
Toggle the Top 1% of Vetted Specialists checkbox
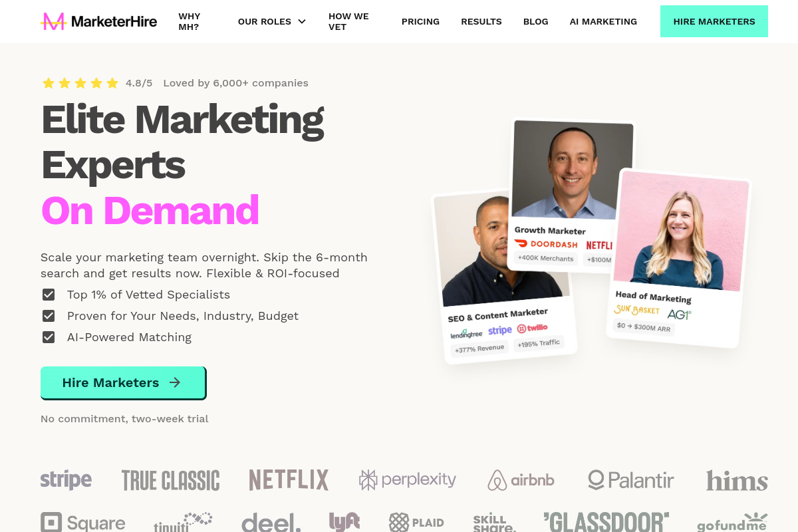click(49, 295)
